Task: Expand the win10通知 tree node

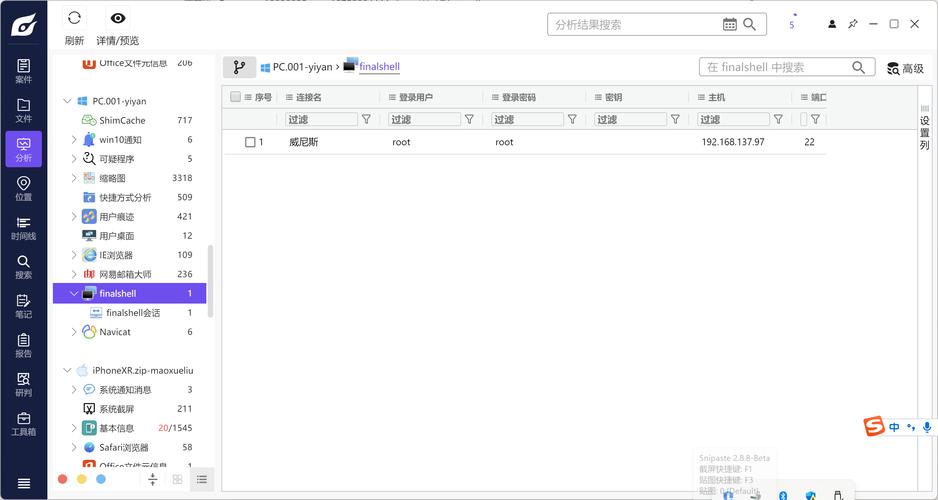Action: tap(74, 139)
